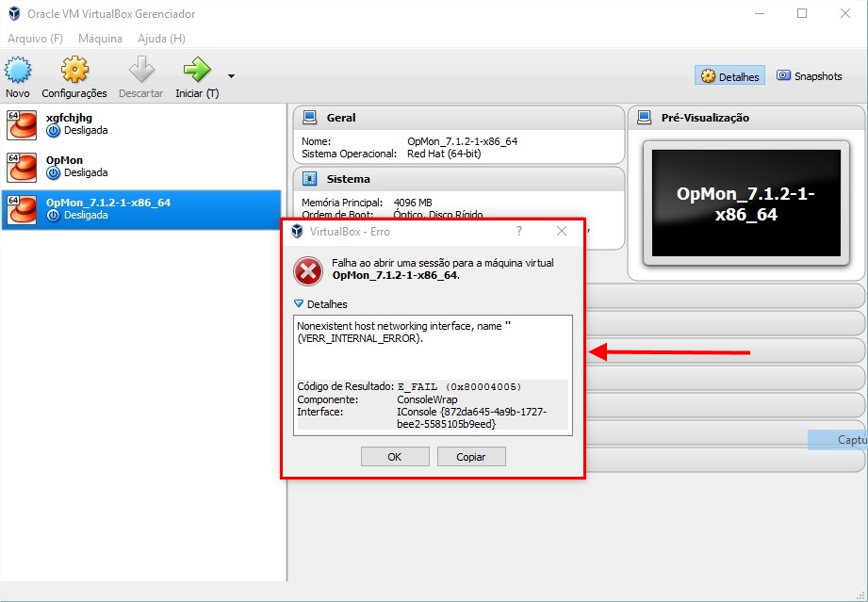868x602 pixels.
Task: Open dropdown arrow next to Iniciar
Action: pyautogui.click(x=231, y=76)
